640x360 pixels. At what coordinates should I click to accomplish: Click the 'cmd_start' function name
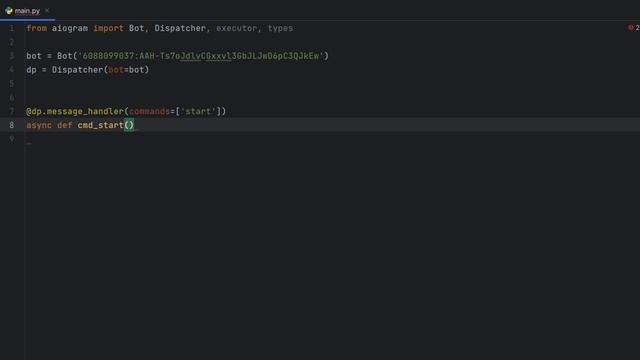click(100, 125)
